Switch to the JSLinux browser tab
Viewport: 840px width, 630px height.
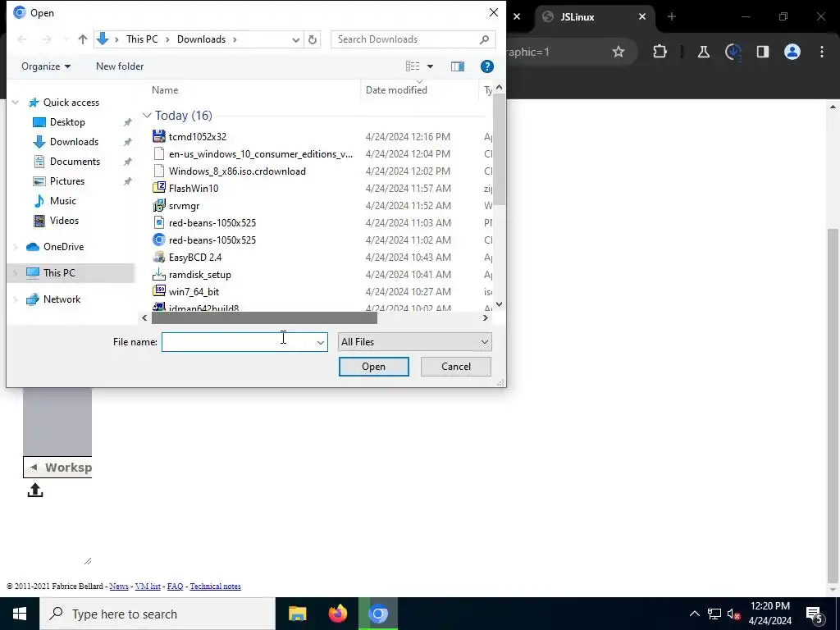click(577, 17)
